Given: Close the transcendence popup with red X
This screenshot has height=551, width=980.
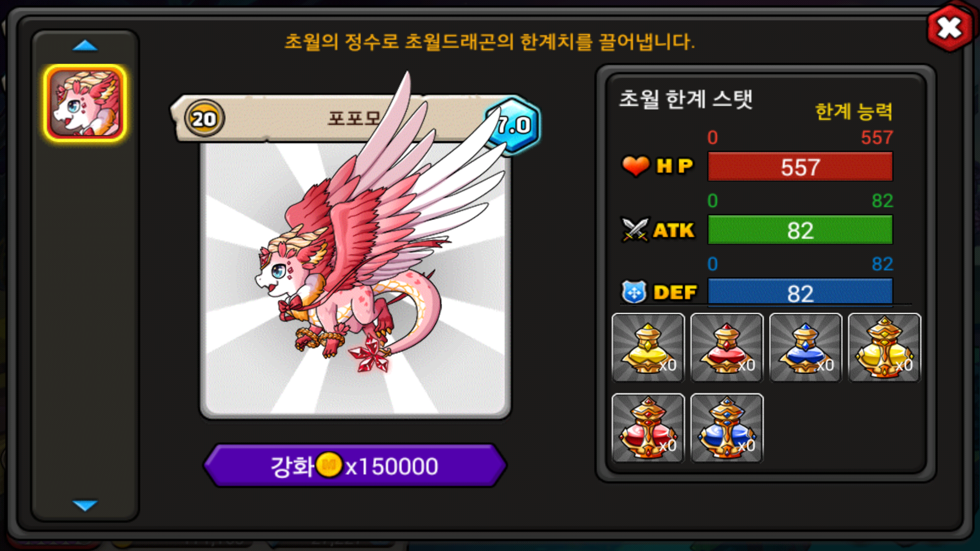Looking at the screenshot, I should (949, 28).
